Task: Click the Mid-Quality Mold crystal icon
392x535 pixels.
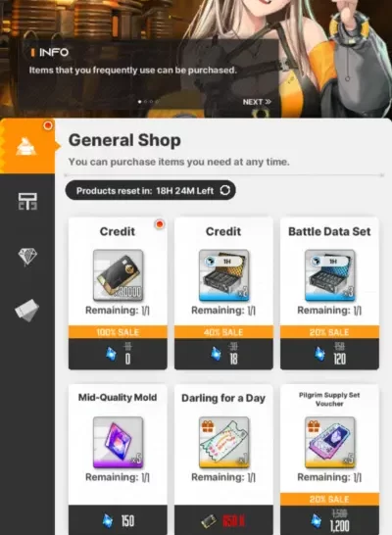Action: (x=118, y=442)
